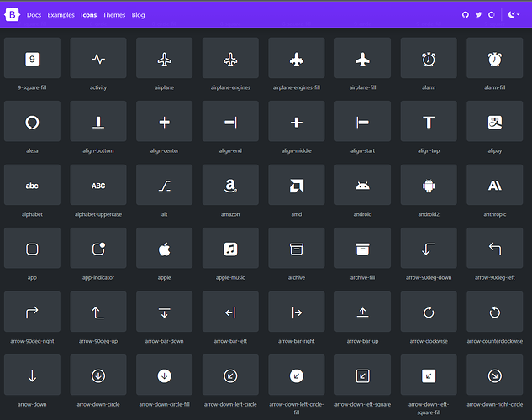Open the app-indicator icon
Image resolution: width=532 pixels, height=420 pixels.
[98, 248]
